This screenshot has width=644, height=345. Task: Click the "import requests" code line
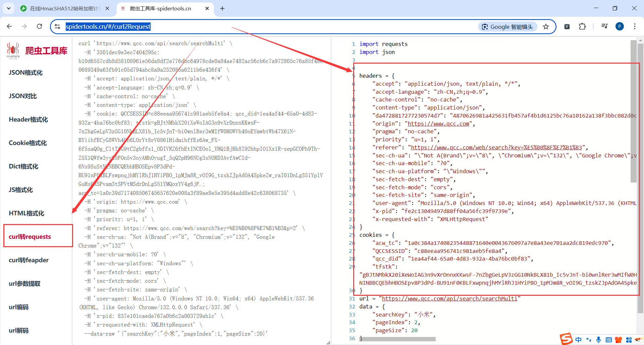click(383, 44)
